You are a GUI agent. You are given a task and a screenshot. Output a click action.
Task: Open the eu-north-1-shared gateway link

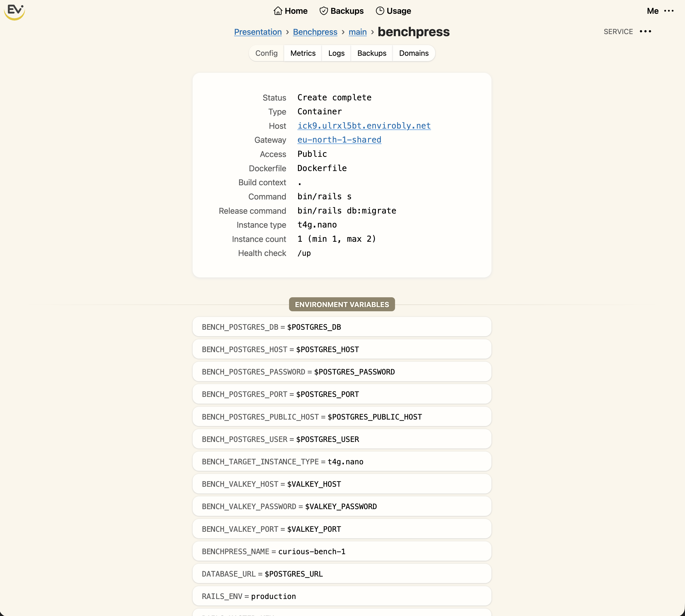pyautogui.click(x=339, y=140)
